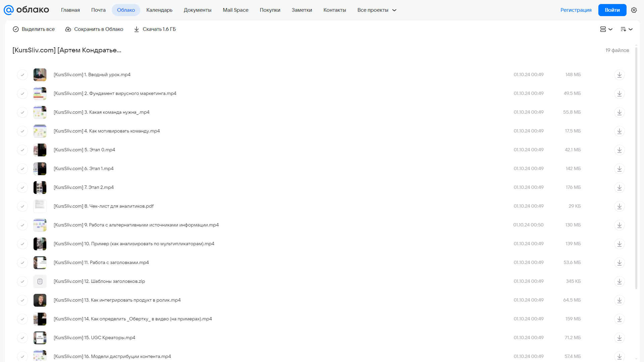Open the Календарь menu item
644x362 pixels.
159,10
